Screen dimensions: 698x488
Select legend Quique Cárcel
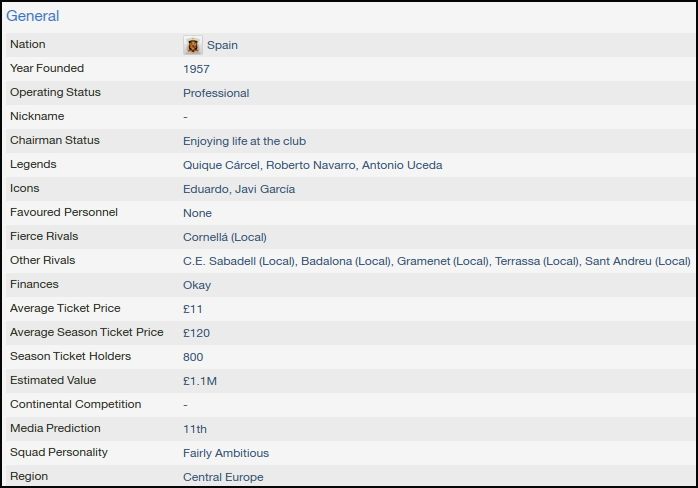pyautogui.click(x=221, y=165)
